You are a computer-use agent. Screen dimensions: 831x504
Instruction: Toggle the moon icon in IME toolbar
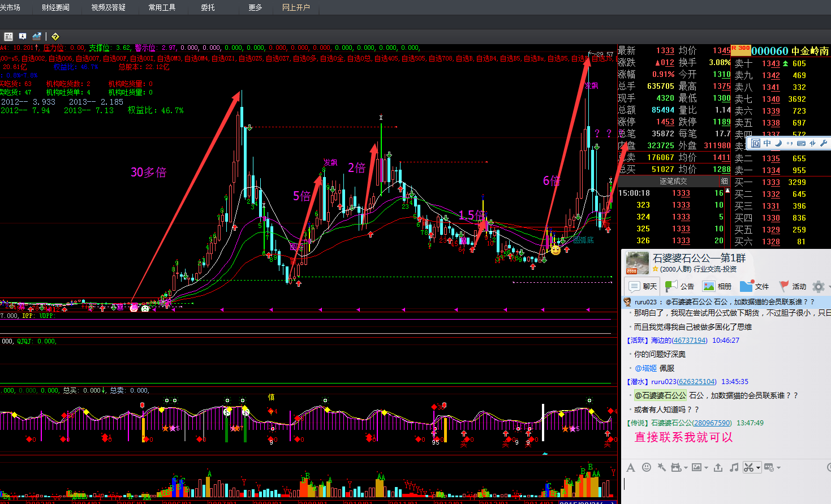click(778, 143)
